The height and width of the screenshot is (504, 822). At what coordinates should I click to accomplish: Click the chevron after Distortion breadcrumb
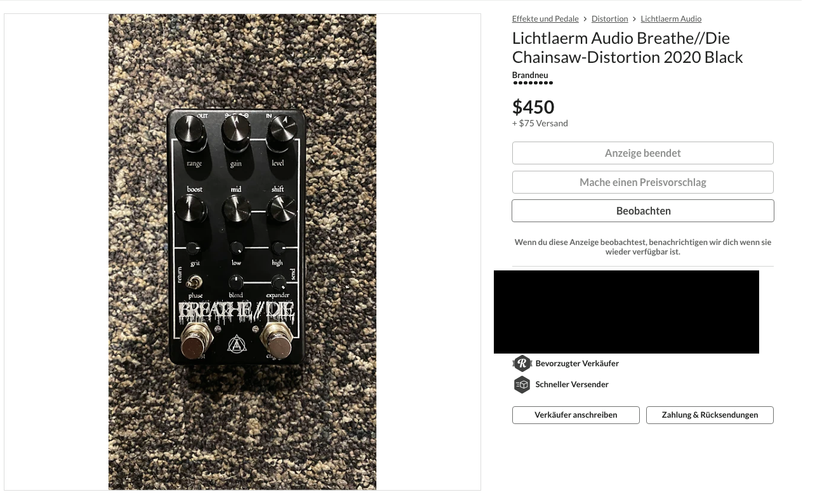[x=634, y=19]
